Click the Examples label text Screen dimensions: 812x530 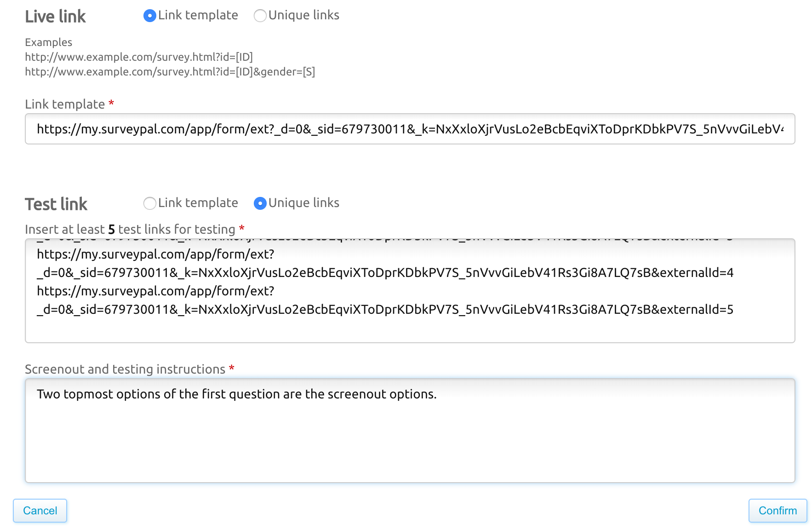coord(48,42)
